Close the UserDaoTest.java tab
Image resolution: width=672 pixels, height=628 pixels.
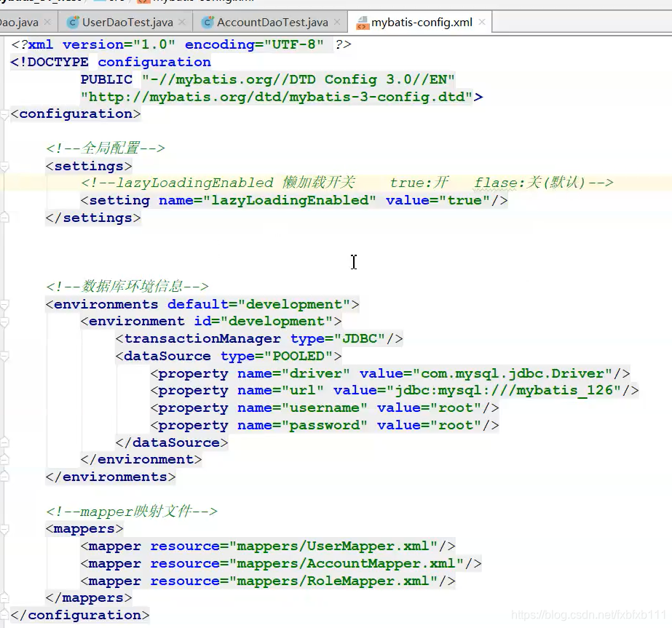(182, 22)
